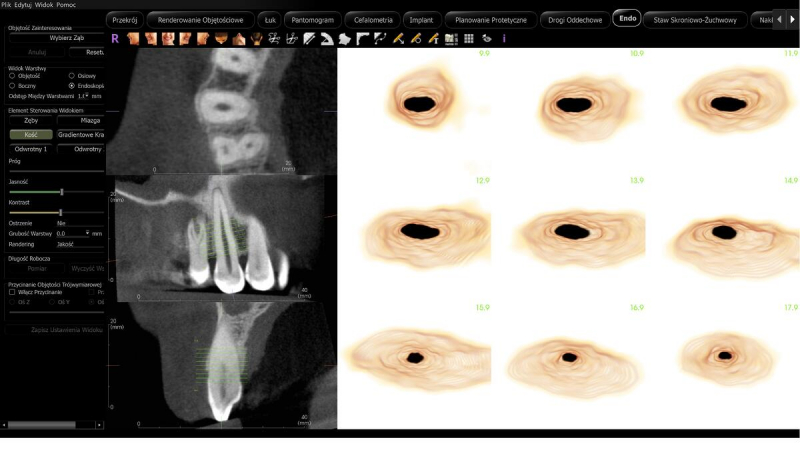Choose the Osiowy radio button
The height and width of the screenshot is (450, 800).
[x=71, y=76]
